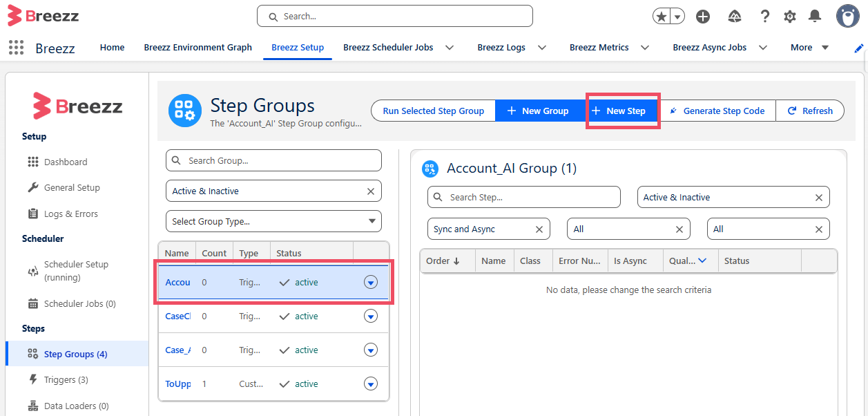Click the Account_AI Group panel icon
This screenshot has height=416, width=868.
click(x=430, y=169)
